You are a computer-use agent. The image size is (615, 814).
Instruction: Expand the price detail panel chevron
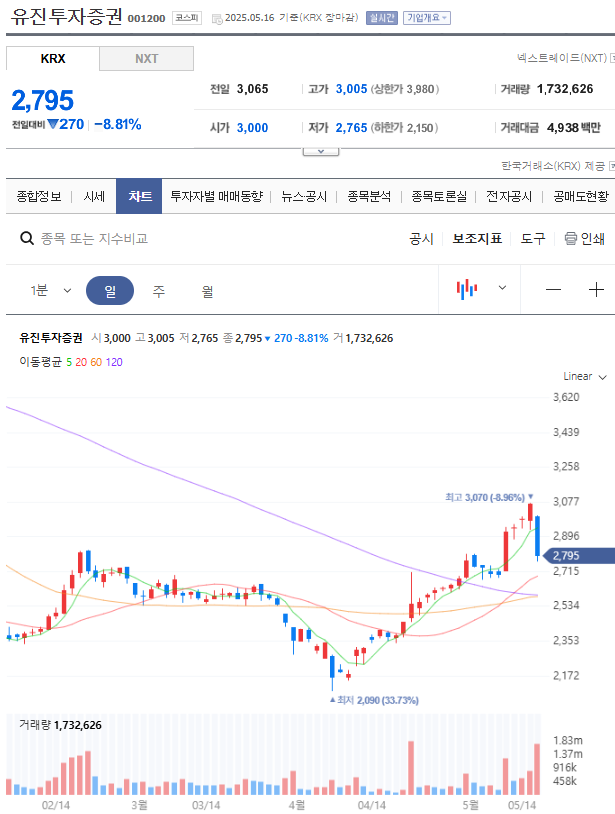(321, 152)
